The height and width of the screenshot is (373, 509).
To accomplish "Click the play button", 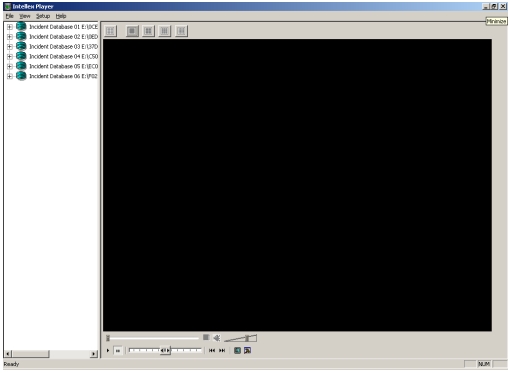I will pos(108,350).
